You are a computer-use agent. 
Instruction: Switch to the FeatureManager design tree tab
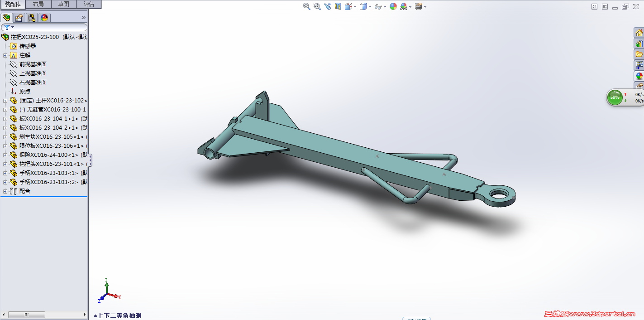[x=6, y=18]
